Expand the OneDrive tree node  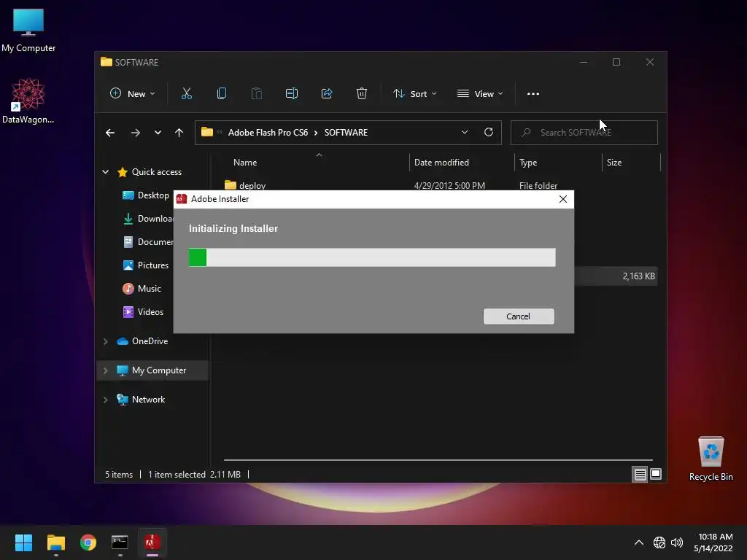[105, 341]
